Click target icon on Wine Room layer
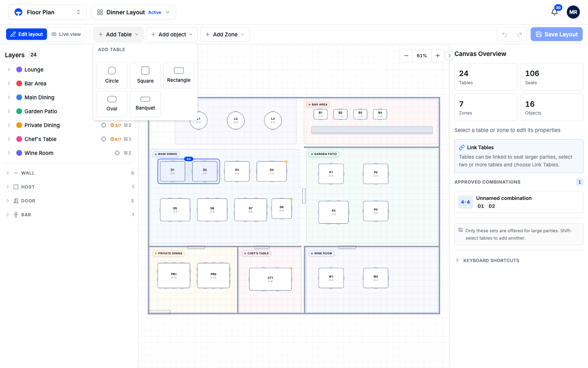The height and width of the screenshot is (368, 588). (x=117, y=153)
